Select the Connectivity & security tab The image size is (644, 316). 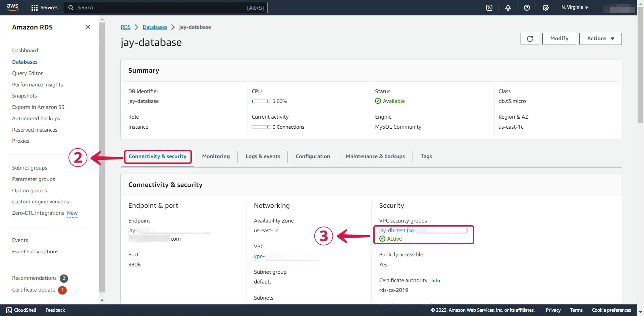(158, 156)
